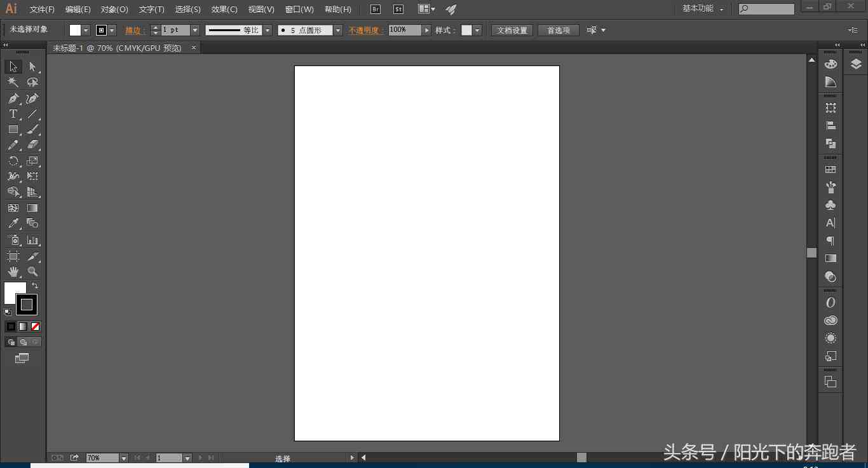Select the Gradient tool in toolbox

[32, 208]
